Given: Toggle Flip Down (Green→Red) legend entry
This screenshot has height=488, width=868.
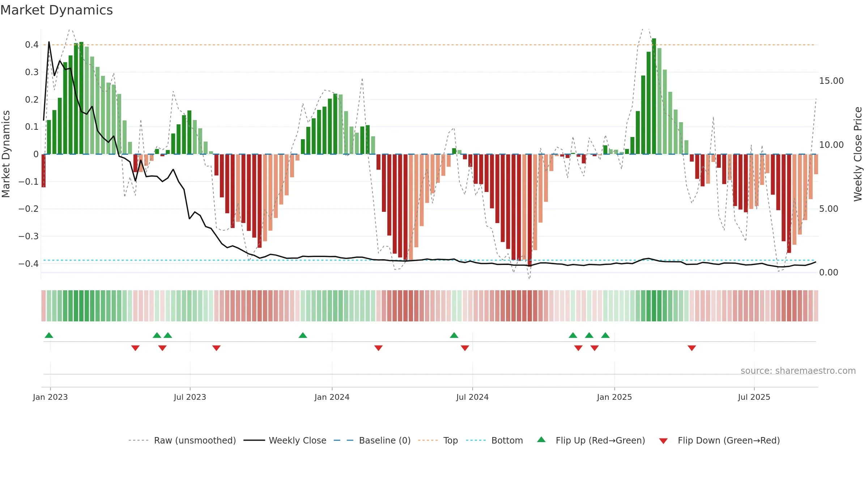Looking at the screenshot, I should coord(719,440).
